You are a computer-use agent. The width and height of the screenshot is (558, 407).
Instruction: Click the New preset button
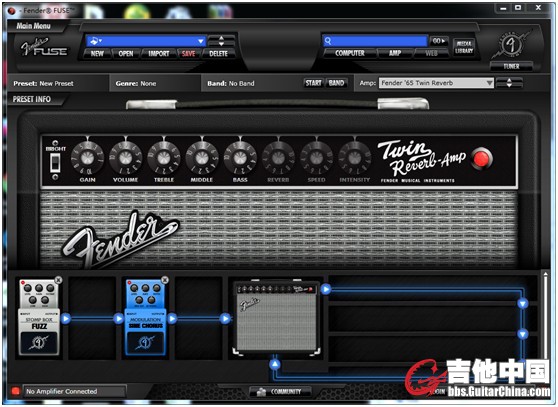97,54
